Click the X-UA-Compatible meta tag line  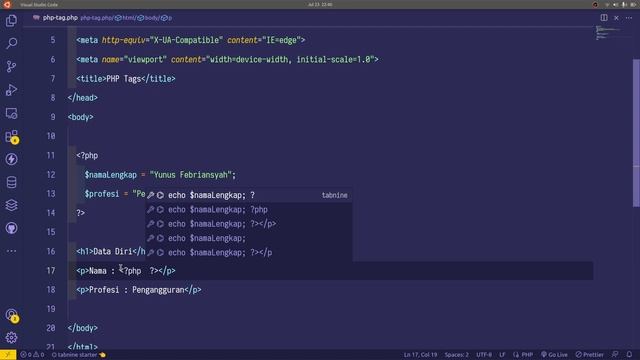point(191,40)
